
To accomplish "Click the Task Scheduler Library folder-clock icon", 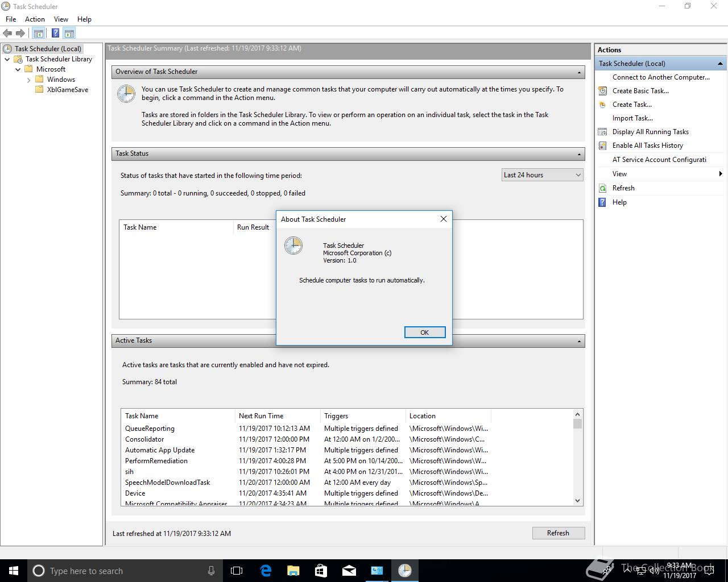I will tap(18, 59).
